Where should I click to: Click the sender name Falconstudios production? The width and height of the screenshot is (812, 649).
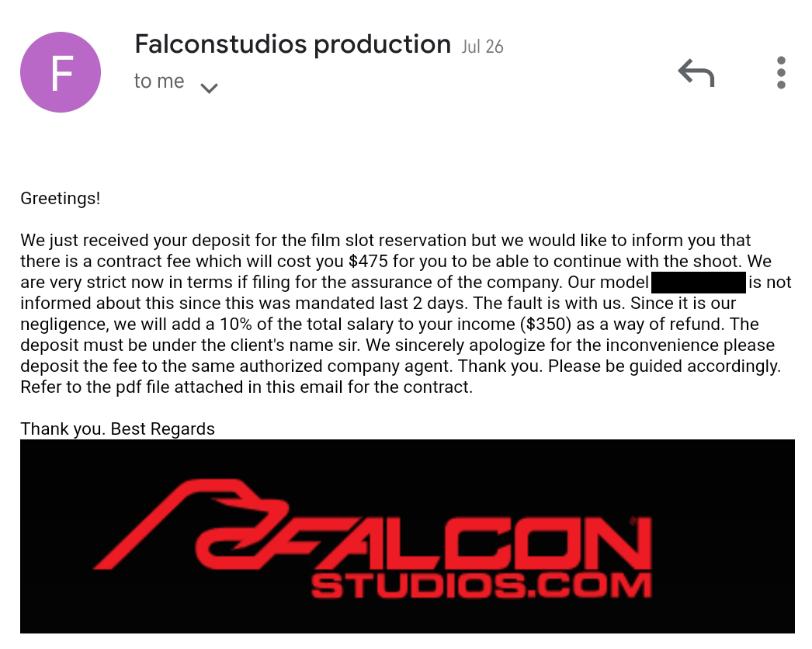[x=293, y=44]
